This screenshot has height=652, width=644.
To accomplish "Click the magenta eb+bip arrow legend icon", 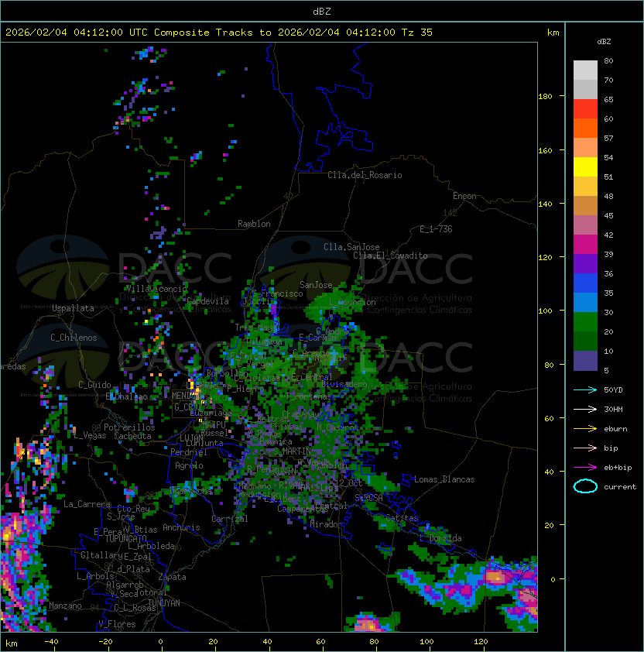I will (x=585, y=468).
